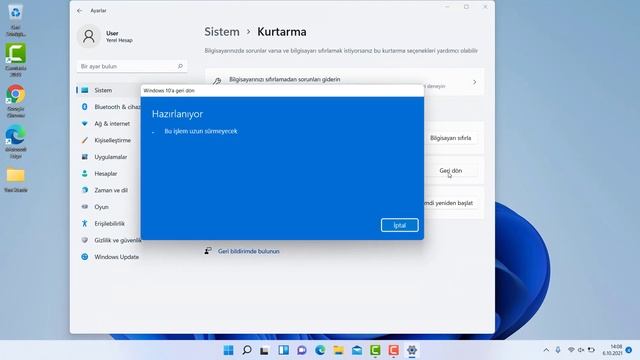Open Windows Update in the sidebar

click(x=116, y=257)
